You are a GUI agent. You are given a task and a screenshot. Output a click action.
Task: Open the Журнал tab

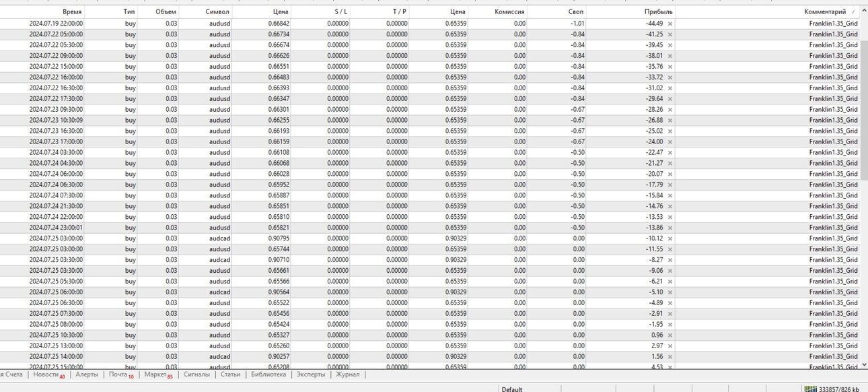tap(348, 374)
